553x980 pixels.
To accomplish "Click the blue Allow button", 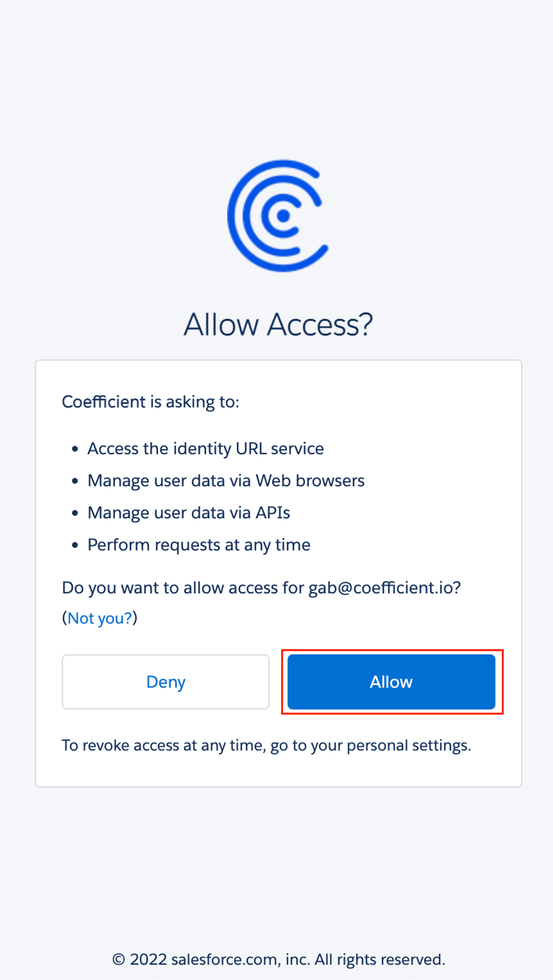I will tap(391, 682).
